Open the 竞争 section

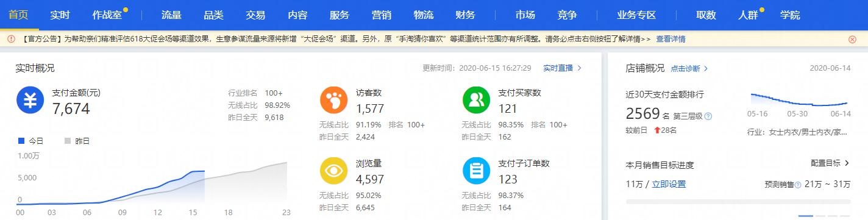click(567, 15)
